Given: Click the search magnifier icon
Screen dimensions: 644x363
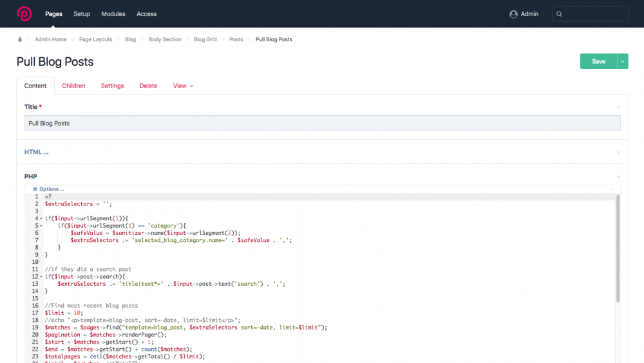Looking at the screenshot, I should click(x=559, y=14).
